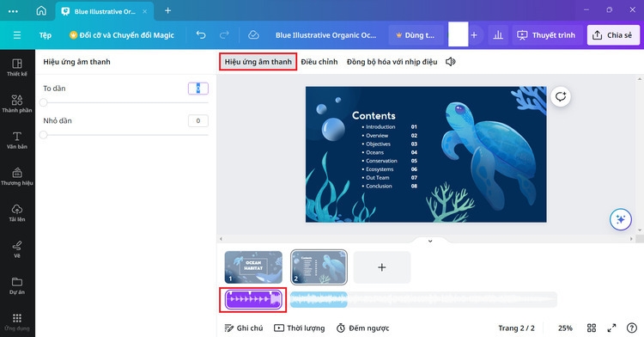This screenshot has width=644, height=337.
Task: Open the hamburger main menu
Action: pos(17,35)
